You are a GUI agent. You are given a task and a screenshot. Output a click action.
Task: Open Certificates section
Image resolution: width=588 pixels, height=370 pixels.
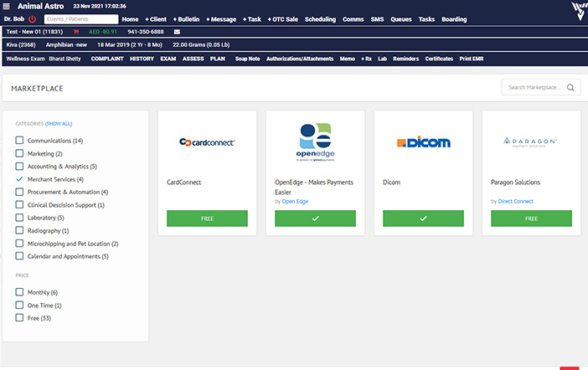point(439,59)
